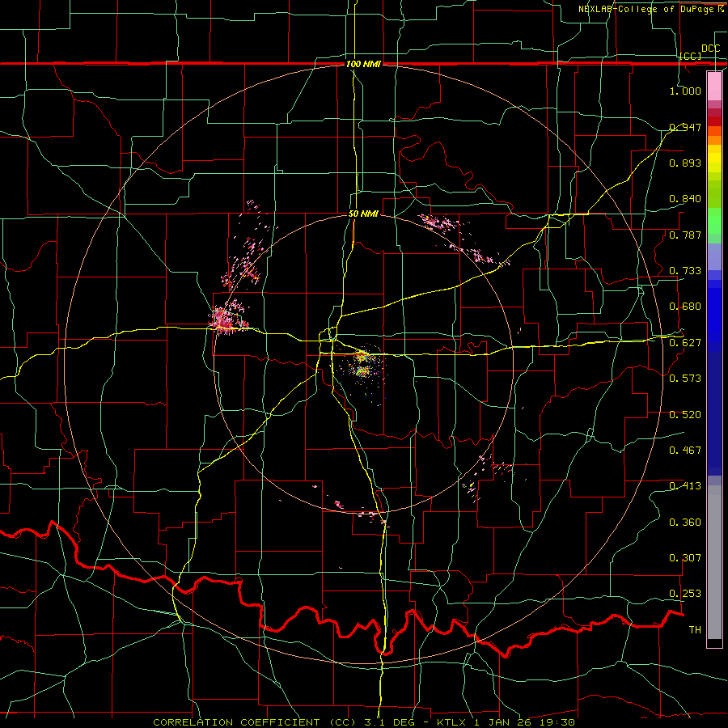The width and height of the screenshot is (728, 728).
Task: Click the [CC] product label
Action: pyautogui.click(x=691, y=56)
